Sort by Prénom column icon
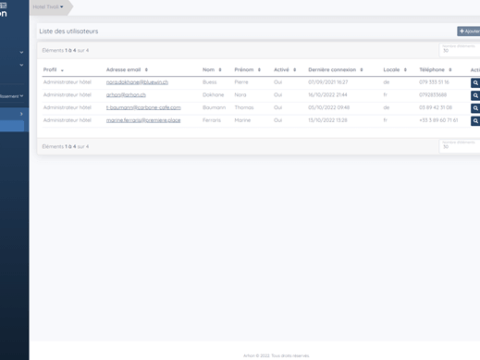480x360 pixels. 259,70
